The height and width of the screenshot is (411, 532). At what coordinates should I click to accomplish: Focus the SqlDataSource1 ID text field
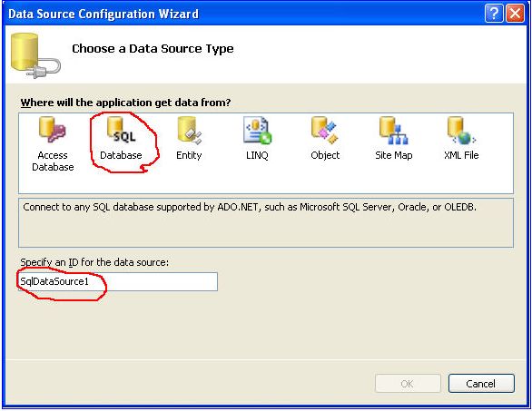pos(118,281)
